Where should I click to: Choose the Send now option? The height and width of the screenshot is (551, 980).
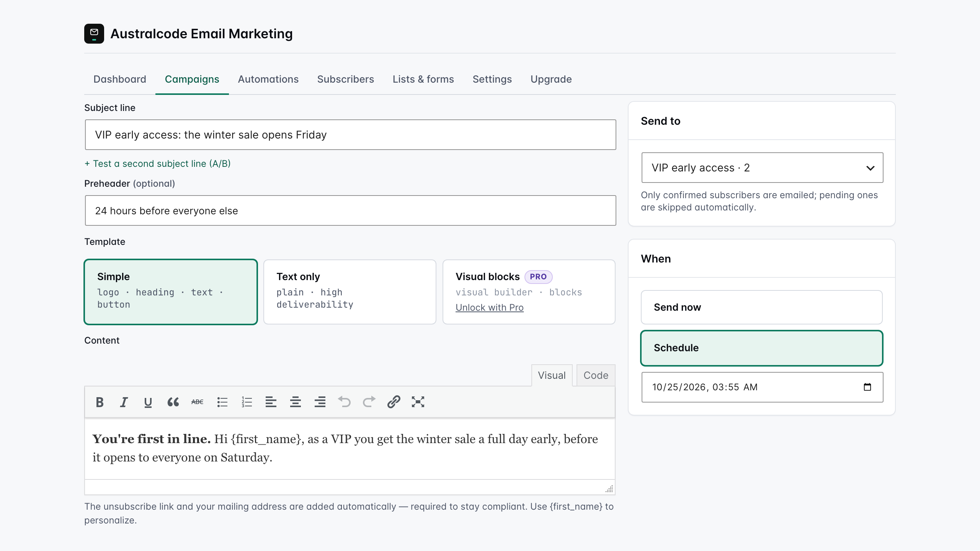762,307
